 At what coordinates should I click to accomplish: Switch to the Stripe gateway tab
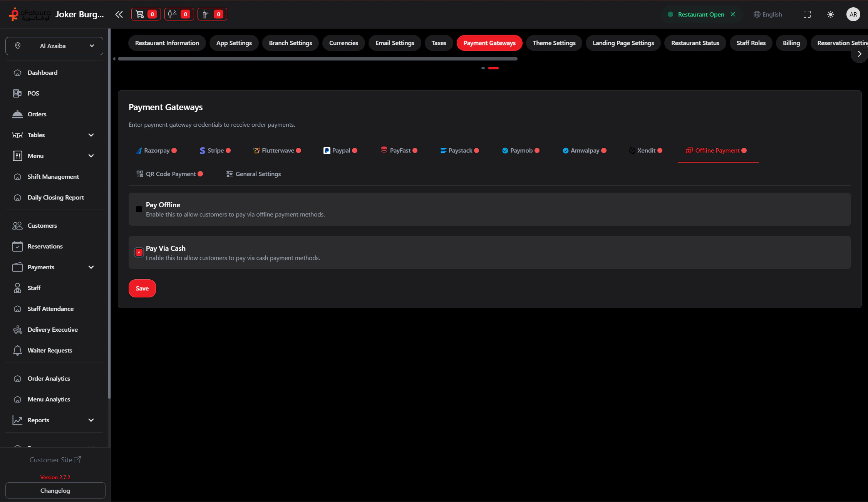click(214, 150)
